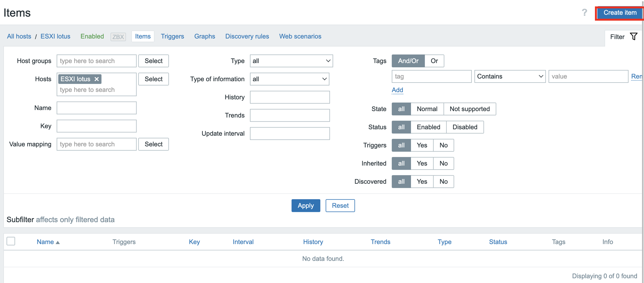Viewport: 644px width, 283px height.
Task: Click the help question mark icon
Action: pos(584,13)
